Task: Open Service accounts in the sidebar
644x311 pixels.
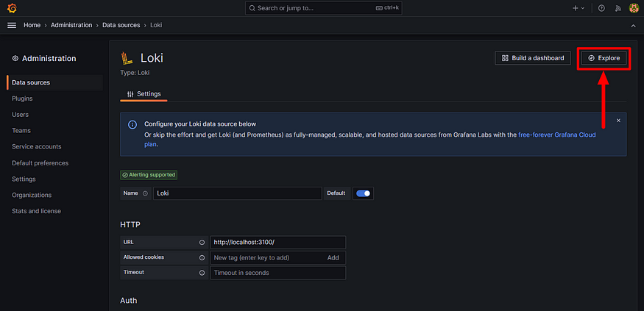Action: click(37, 146)
